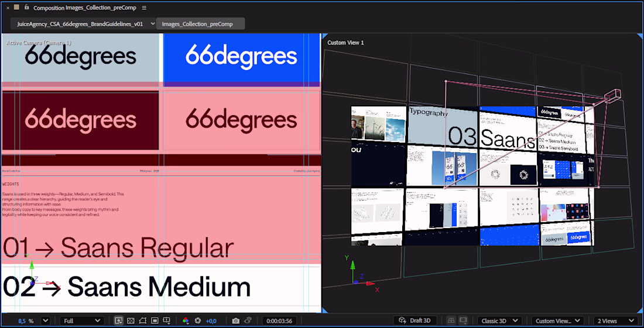Select the dark red 66degrees logo tile
The image size is (644, 328).
coord(81,120)
